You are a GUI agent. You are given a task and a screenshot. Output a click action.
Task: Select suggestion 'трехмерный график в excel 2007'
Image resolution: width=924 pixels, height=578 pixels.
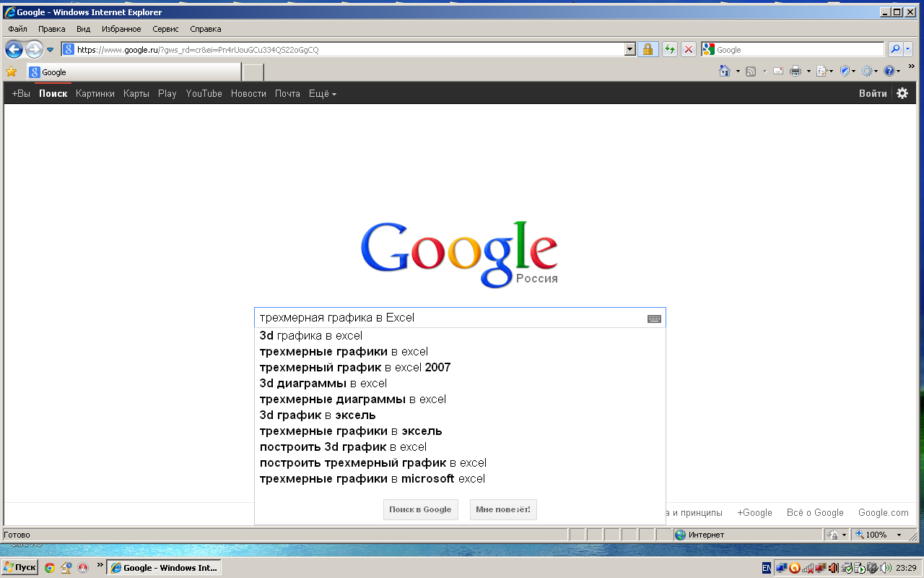460,367
